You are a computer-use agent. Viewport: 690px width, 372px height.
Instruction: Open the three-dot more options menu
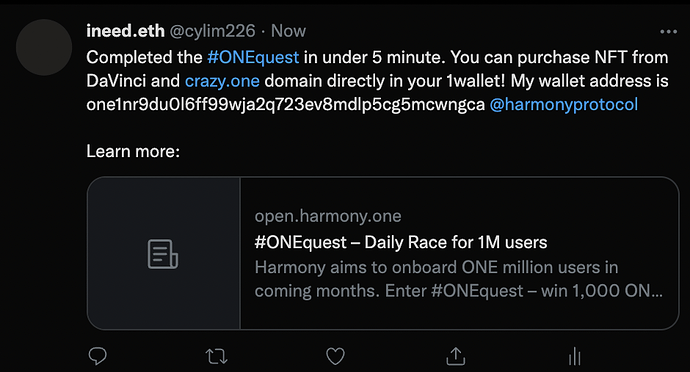(668, 31)
